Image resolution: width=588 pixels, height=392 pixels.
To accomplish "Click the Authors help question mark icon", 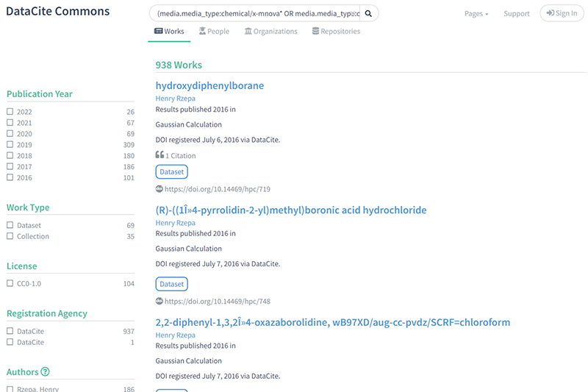I will 46,372.
